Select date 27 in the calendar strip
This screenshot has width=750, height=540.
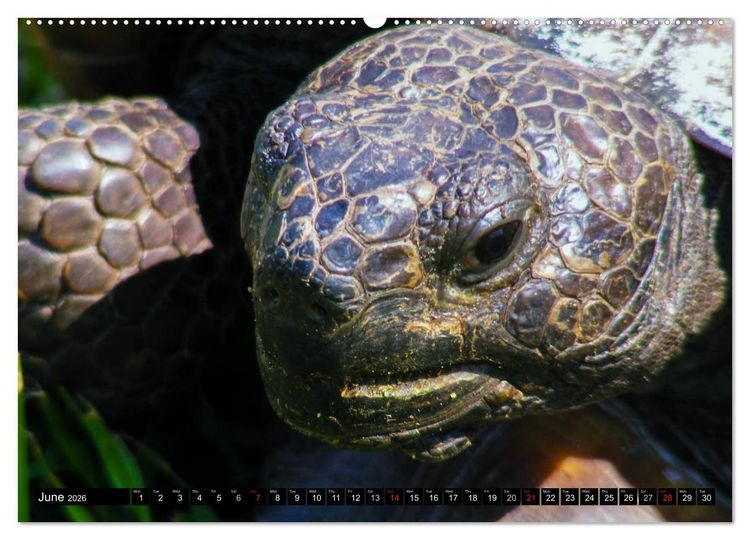[x=649, y=496]
